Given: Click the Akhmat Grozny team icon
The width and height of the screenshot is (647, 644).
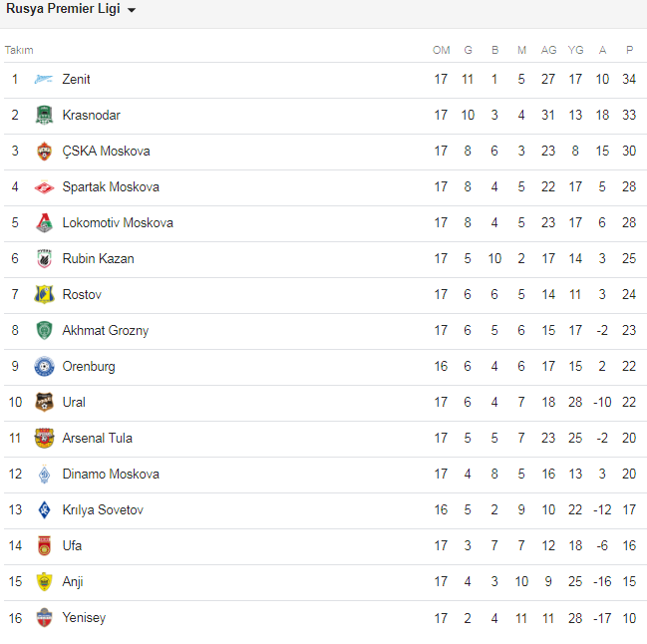Looking at the screenshot, I should pyautogui.click(x=44, y=331).
